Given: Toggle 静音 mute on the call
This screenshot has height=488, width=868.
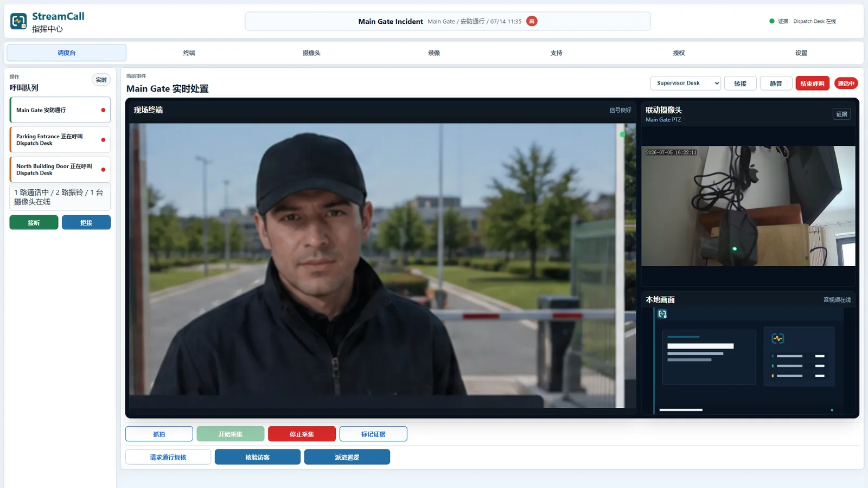Looking at the screenshot, I should coord(776,84).
